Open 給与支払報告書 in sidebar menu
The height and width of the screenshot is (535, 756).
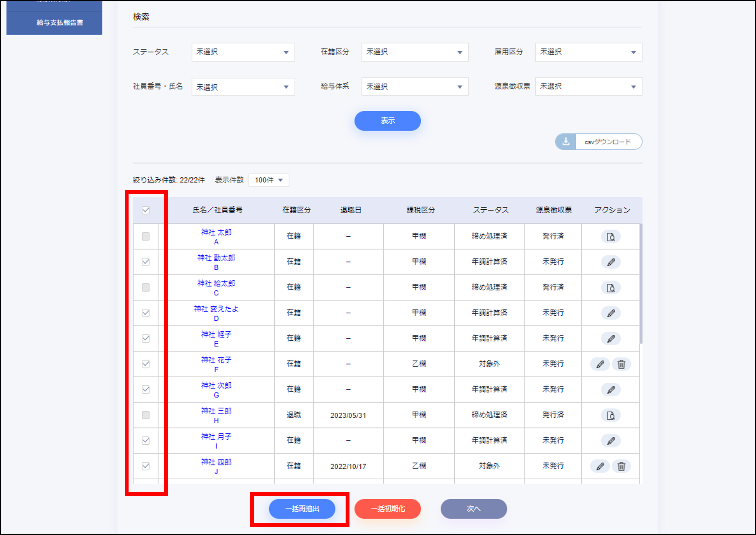click(60, 23)
